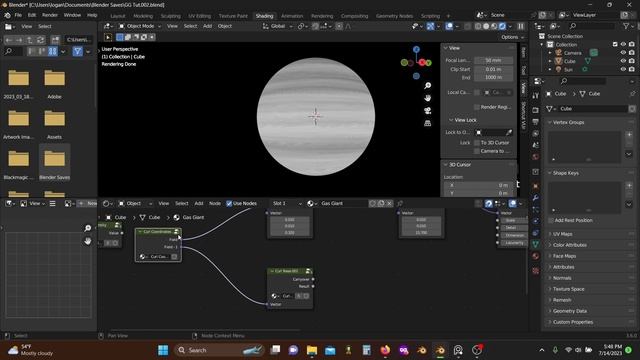The image size is (640, 360).
Task: Go to parent directory in file browser
Action: pos(30,40)
